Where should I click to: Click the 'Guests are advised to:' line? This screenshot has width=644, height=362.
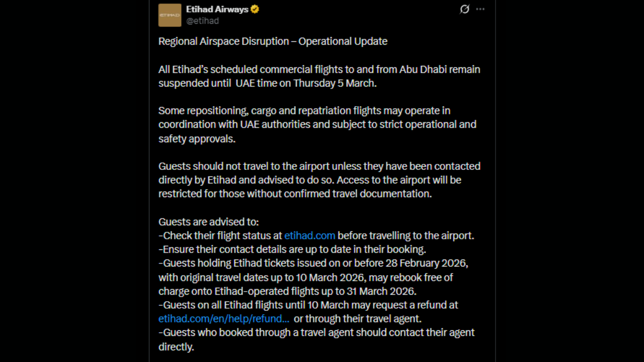tap(208, 221)
